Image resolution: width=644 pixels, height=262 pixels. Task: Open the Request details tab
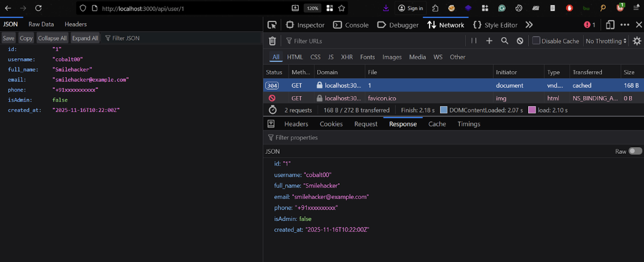(x=366, y=124)
